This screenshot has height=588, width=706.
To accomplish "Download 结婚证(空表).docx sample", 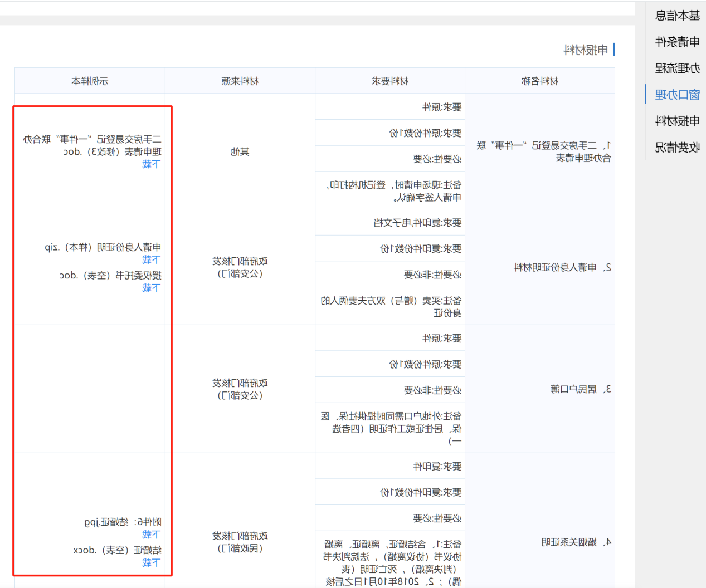I will pyautogui.click(x=151, y=563).
